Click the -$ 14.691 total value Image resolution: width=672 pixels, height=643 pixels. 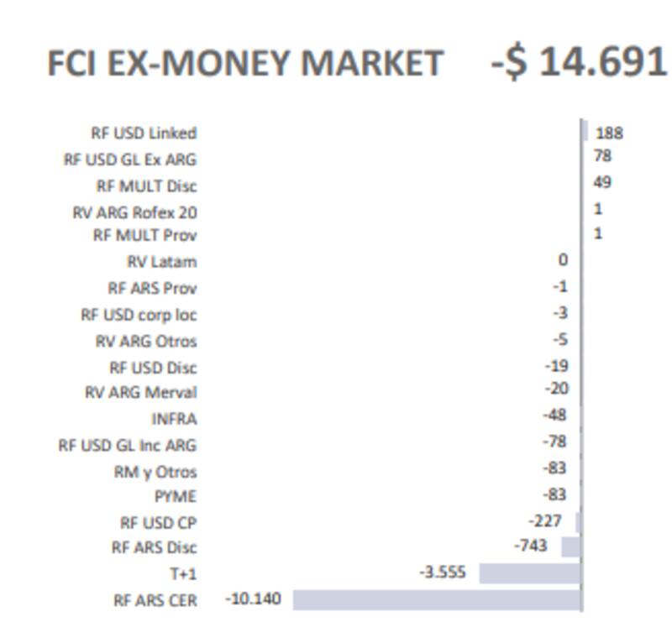(578, 62)
